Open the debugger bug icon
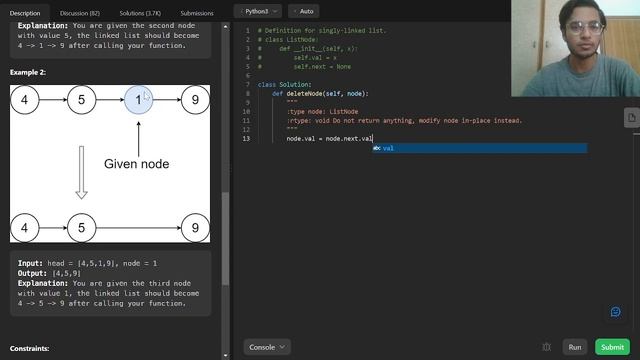This screenshot has width=640, height=360. pyautogui.click(x=547, y=347)
